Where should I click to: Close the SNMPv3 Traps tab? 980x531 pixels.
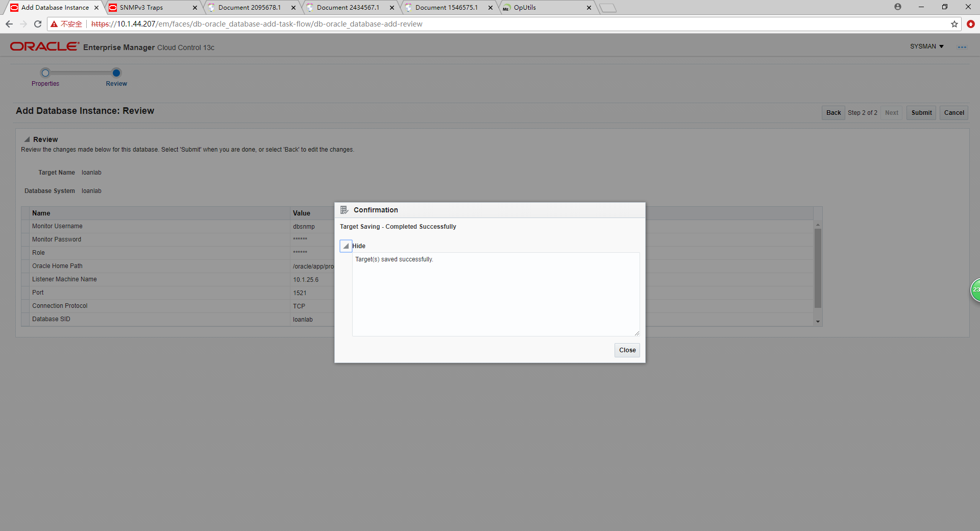point(194,8)
